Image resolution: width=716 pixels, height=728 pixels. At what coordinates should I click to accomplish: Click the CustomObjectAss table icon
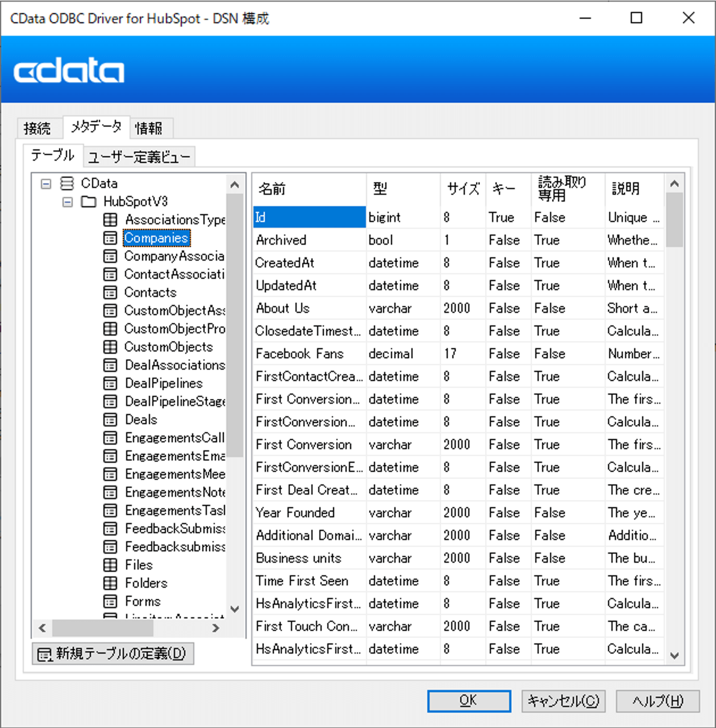pos(110,311)
